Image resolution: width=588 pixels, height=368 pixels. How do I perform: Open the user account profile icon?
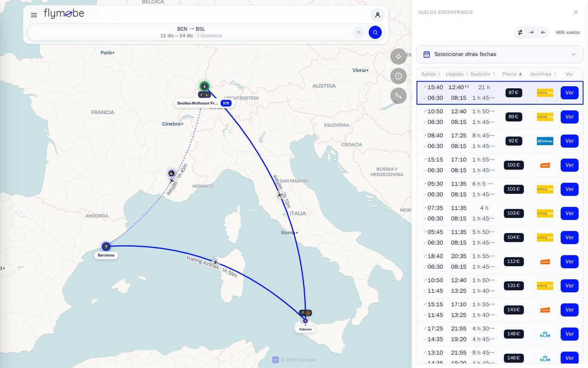378,15
